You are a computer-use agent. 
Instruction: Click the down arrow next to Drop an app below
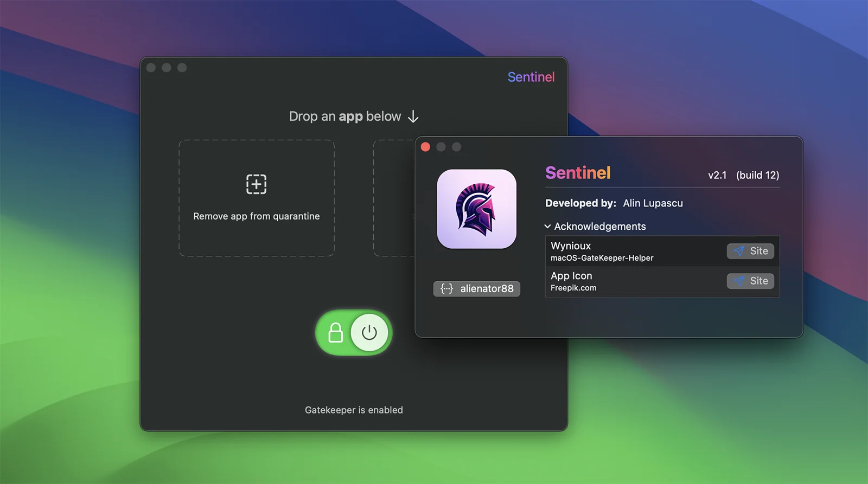[413, 117]
